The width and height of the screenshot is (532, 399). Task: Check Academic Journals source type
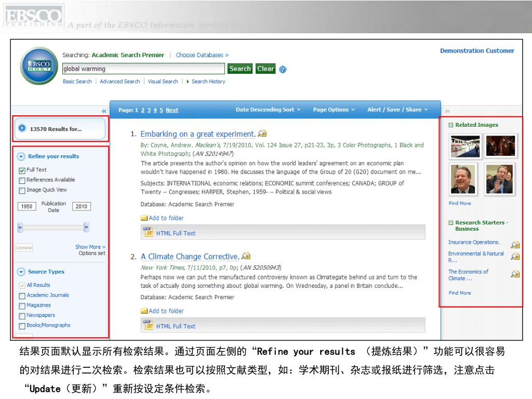22,296
